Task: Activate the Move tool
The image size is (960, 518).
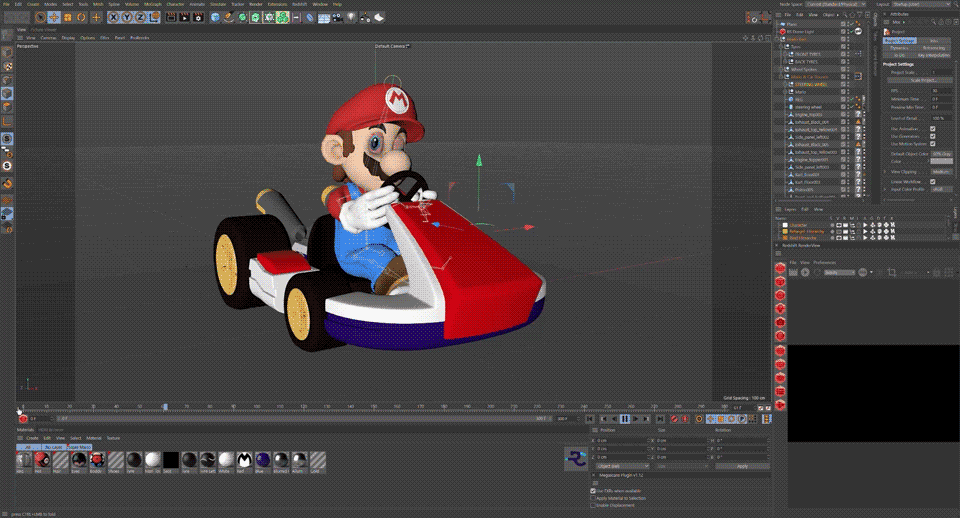Action: [x=54, y=17]
